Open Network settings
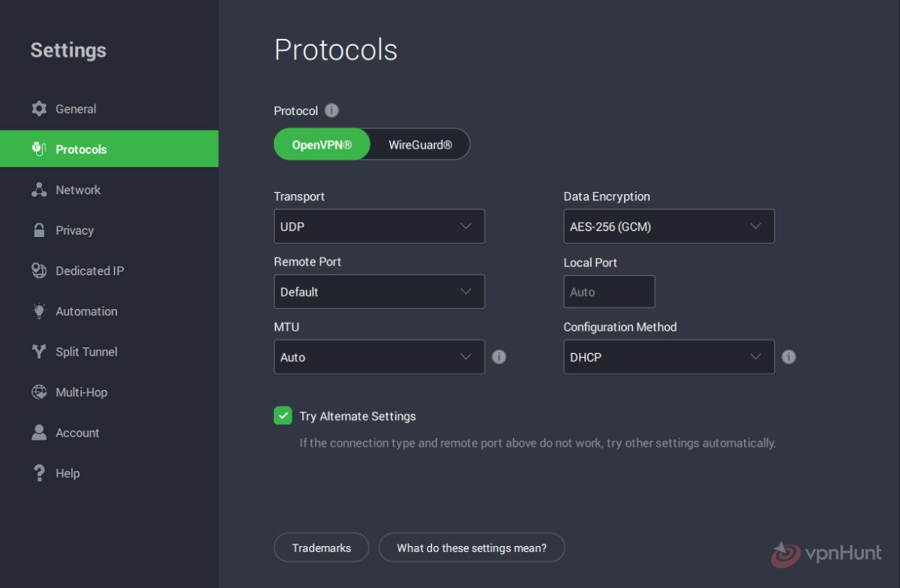This screenshot has width=900, height=588. click(x=109, y=190)
